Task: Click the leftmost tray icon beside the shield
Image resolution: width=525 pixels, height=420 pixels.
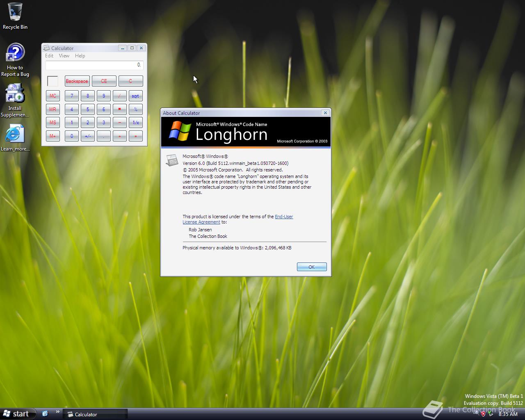Action: [476, 414]
